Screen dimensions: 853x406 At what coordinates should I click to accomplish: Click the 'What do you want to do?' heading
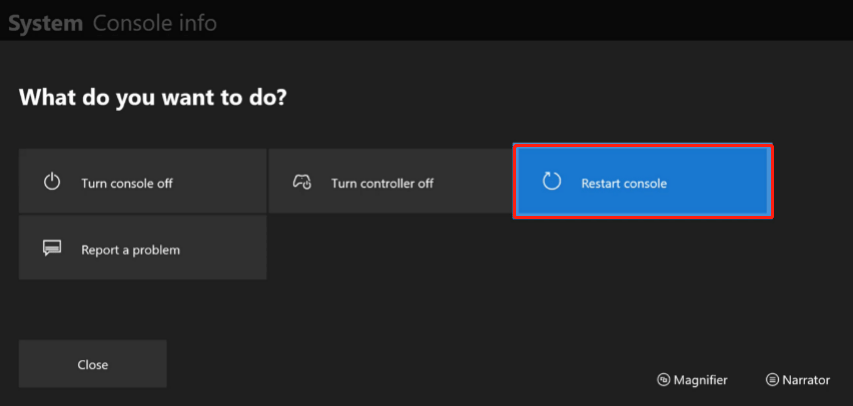pos(153,98)
